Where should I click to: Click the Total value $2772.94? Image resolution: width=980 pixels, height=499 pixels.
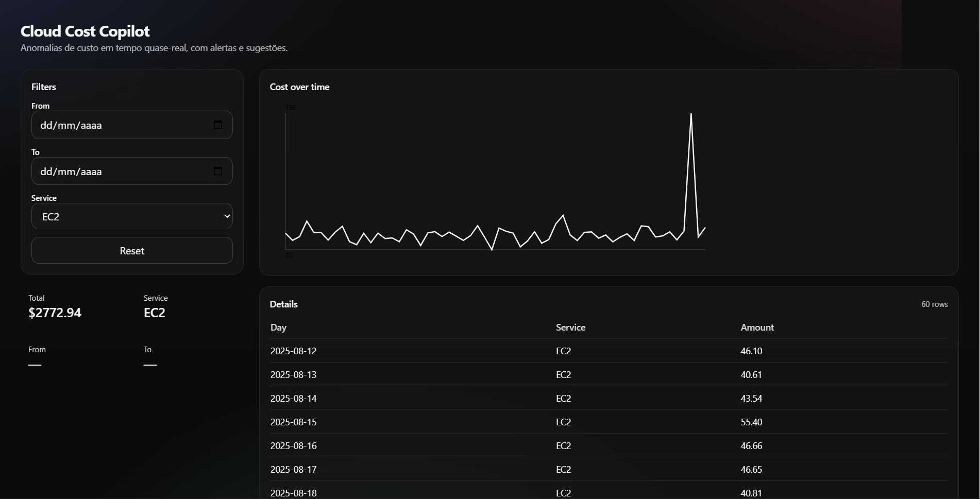click(x=55, y=312)
